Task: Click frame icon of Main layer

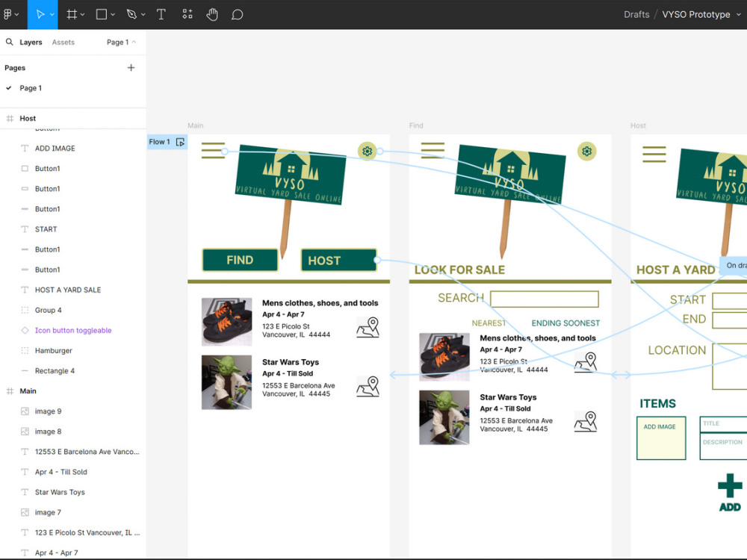Action: [x=10, y=391]
